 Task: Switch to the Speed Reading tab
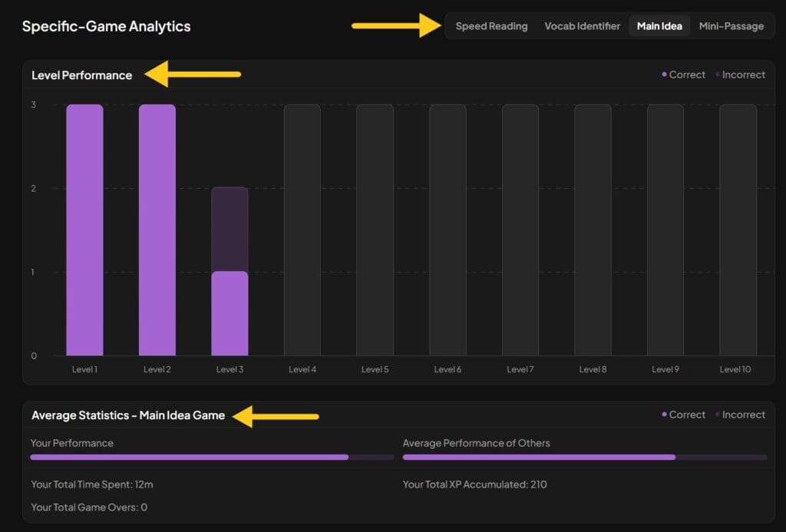click(491, 25)
